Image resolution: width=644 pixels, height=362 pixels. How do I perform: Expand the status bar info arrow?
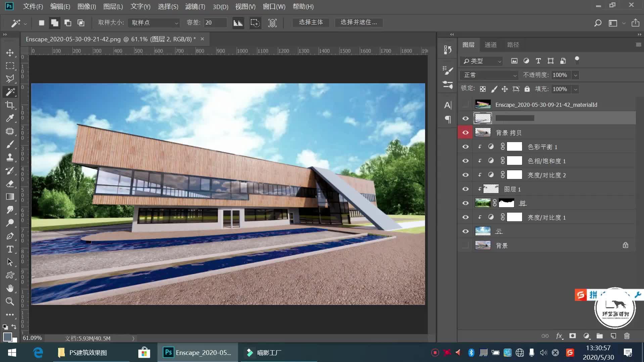click(x=133, y=338)
